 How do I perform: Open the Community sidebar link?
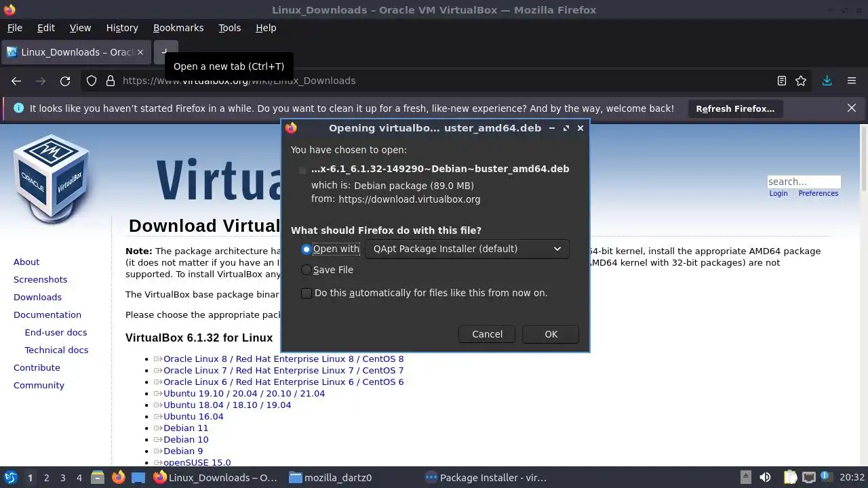point(39,385)
